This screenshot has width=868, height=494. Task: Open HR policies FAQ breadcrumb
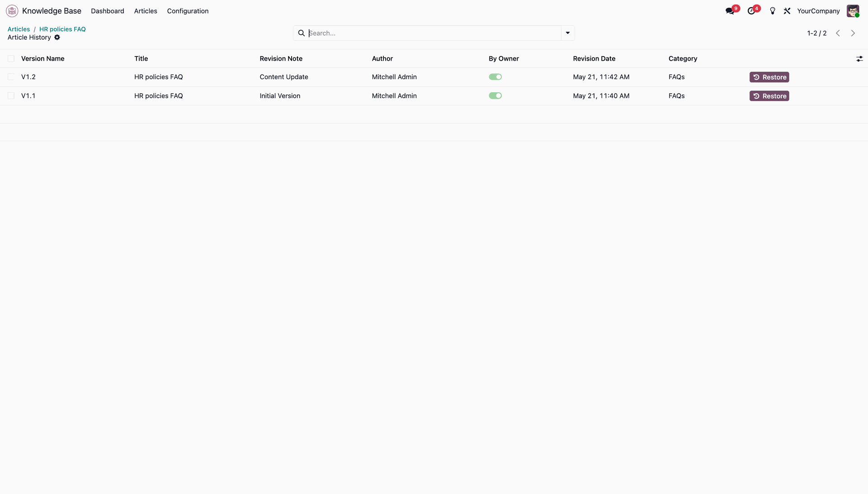(62, 29)
